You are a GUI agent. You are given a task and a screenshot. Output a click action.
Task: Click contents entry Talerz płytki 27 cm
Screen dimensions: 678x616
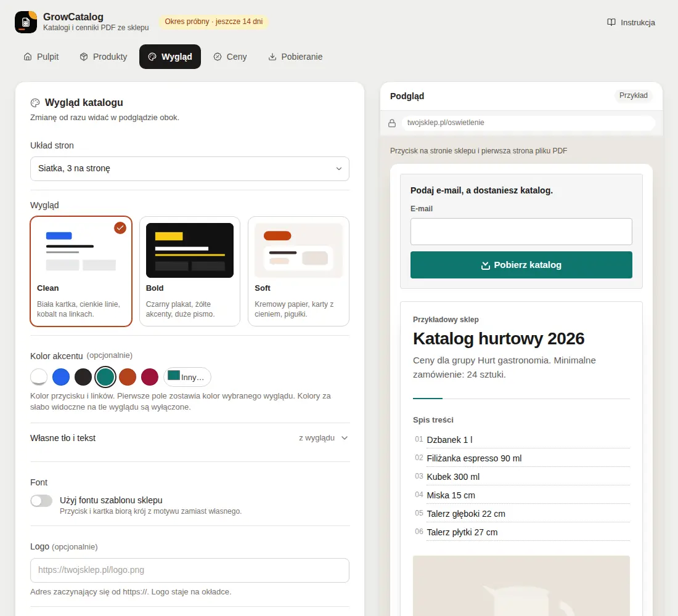462,533
